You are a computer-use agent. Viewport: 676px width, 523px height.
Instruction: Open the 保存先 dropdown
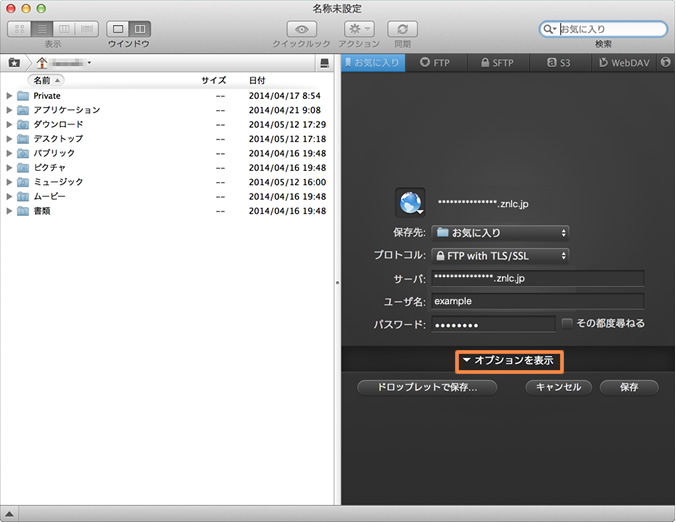point(500,233)
